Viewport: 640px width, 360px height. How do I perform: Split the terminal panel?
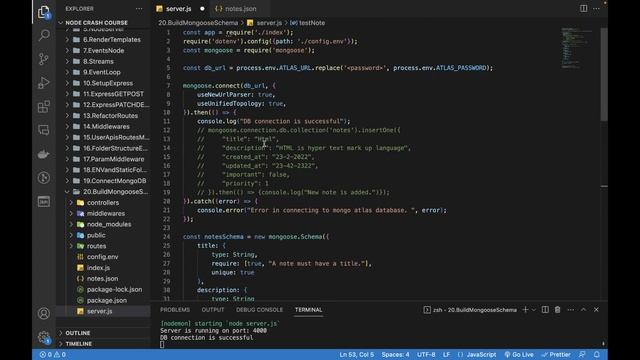coord(545,310)
